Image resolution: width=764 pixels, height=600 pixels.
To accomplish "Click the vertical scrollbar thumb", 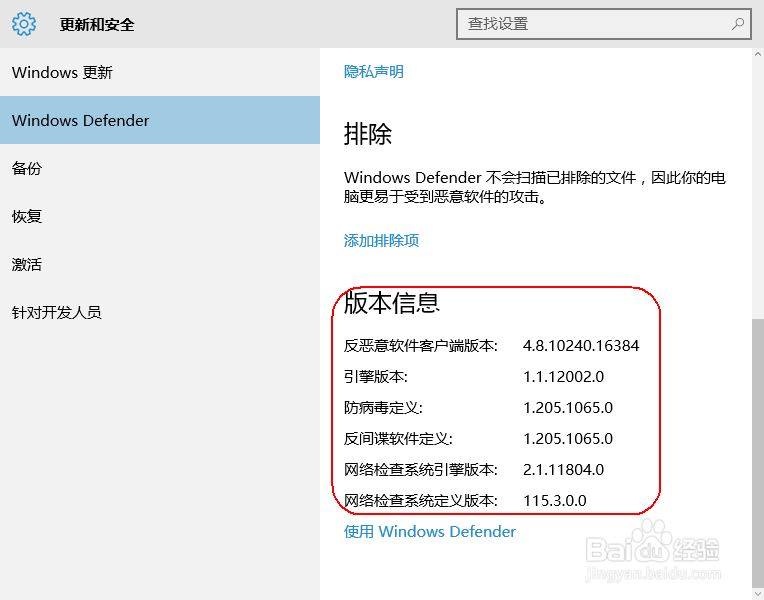I will (758, 452).
